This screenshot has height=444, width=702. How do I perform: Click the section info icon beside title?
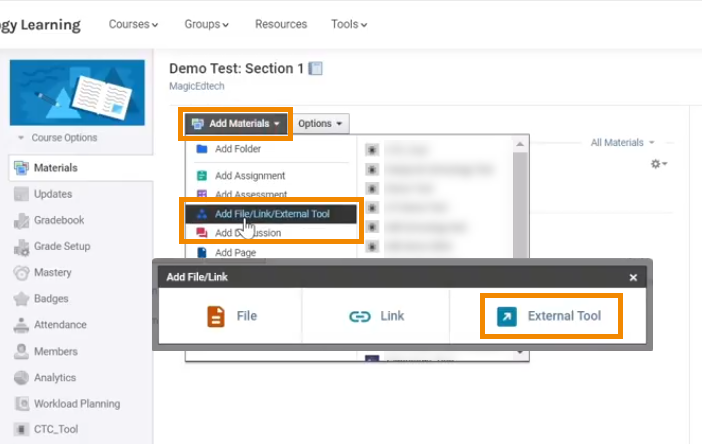pos(316,69)
